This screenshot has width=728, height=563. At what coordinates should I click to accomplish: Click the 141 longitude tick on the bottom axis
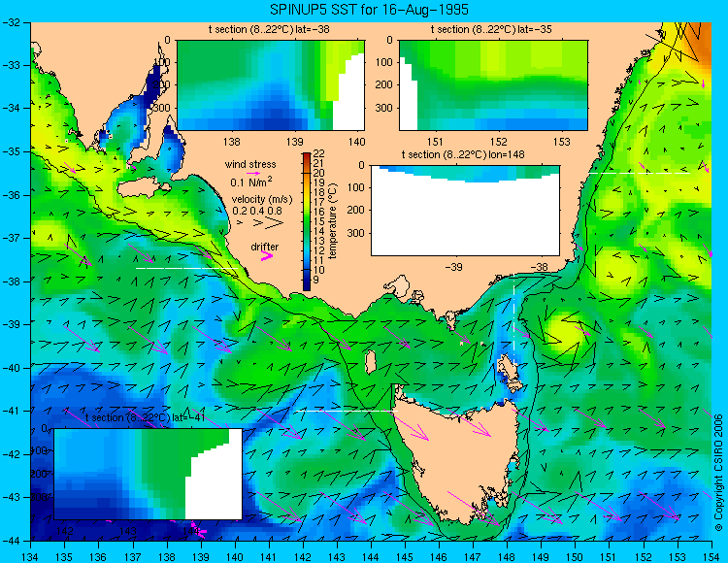pyautogui.click(x=268, y=557)
